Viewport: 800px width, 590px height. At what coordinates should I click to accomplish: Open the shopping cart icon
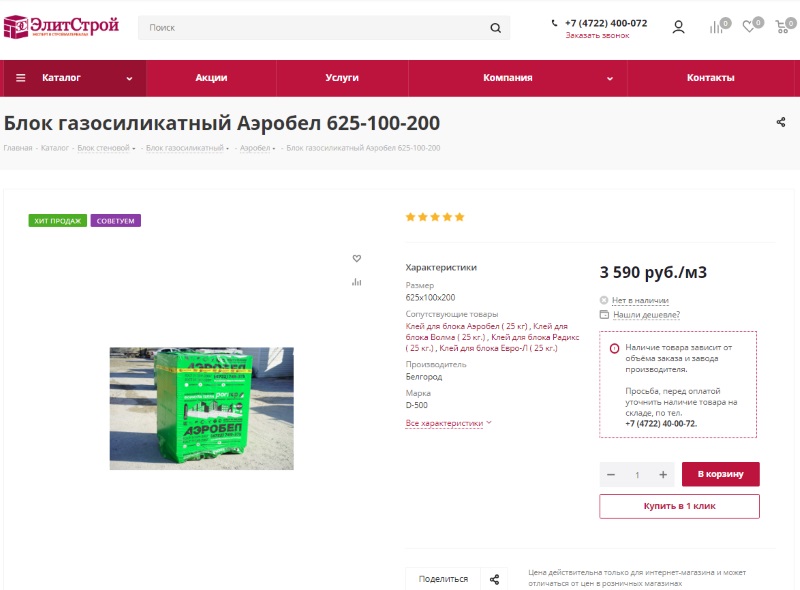(782, 27)
